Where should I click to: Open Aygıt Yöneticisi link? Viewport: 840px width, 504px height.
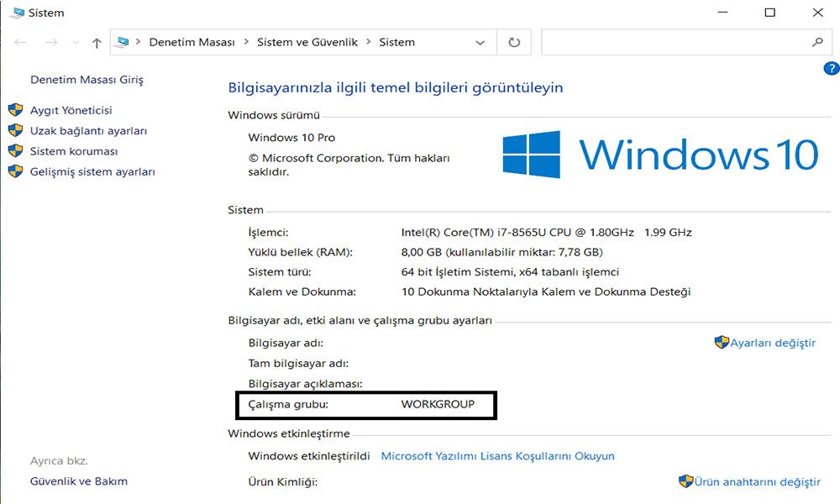point(71,110)
